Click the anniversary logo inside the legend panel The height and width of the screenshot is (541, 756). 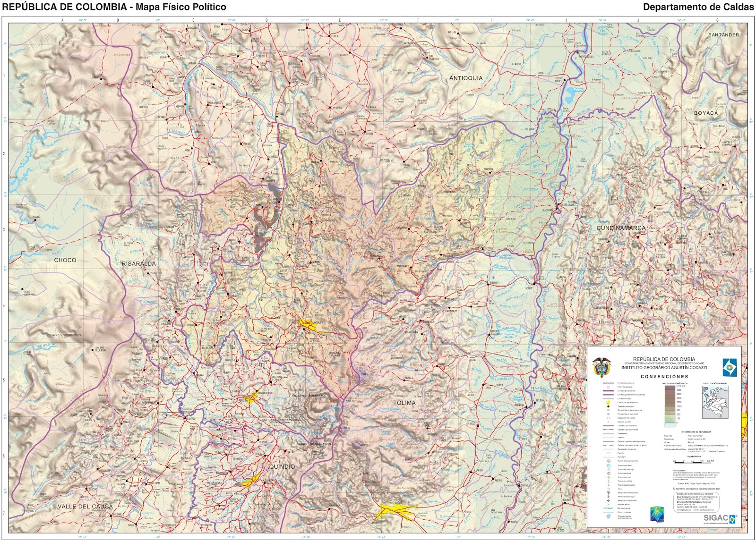(x=657, y=515)
